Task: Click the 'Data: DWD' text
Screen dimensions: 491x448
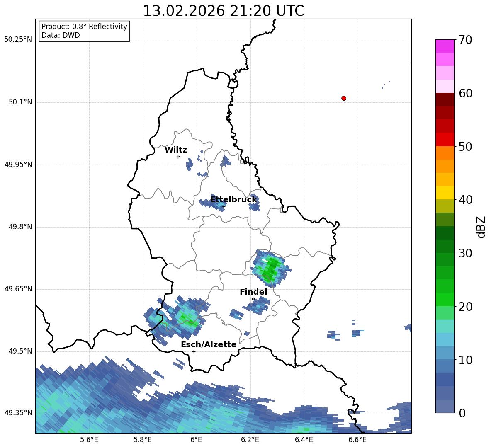Action: [61, 35]
